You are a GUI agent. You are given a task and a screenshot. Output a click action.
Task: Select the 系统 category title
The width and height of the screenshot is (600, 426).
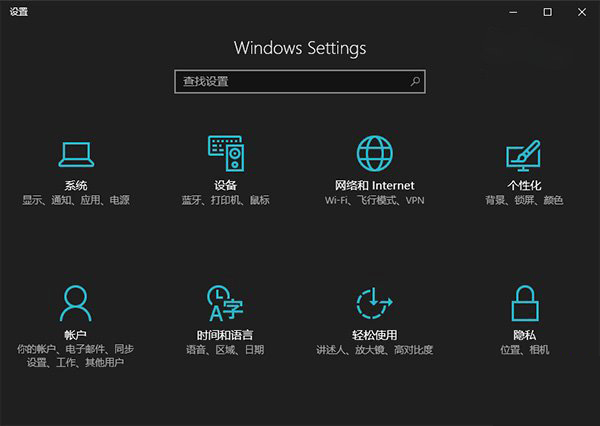click(x=76, y=186)
